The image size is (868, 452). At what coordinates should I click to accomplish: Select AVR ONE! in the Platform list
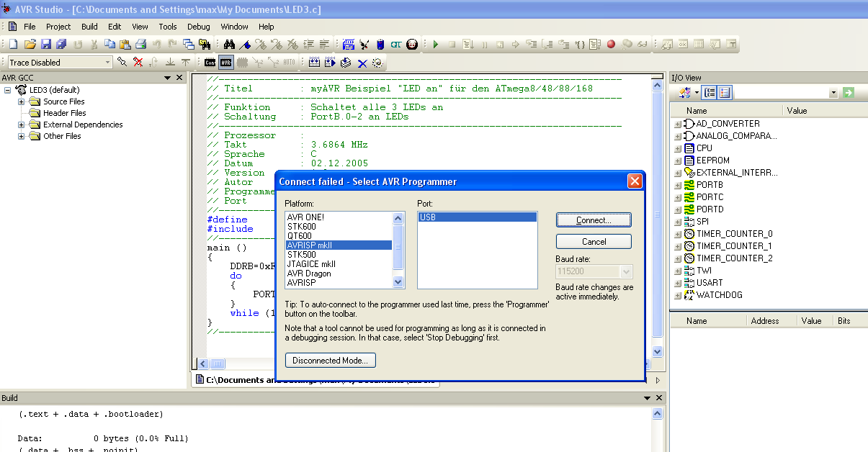tap(339, 217)
